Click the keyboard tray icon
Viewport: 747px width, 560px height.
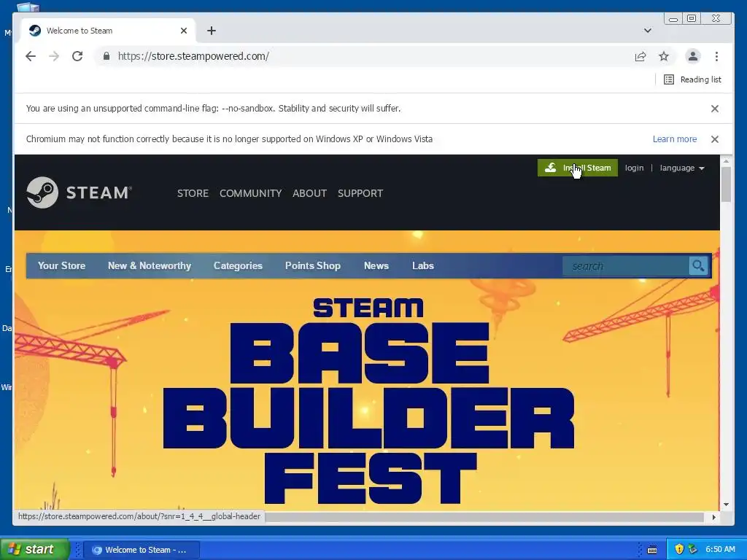point(652,550)
